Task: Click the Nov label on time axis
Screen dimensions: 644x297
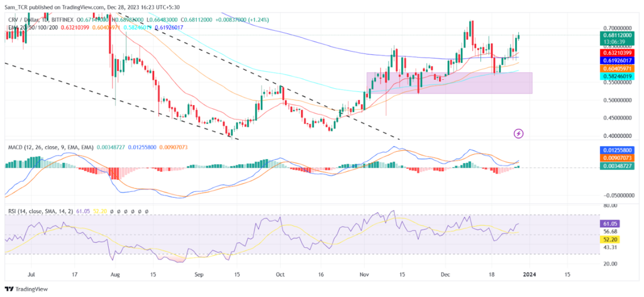Action: tap(364, 274)
